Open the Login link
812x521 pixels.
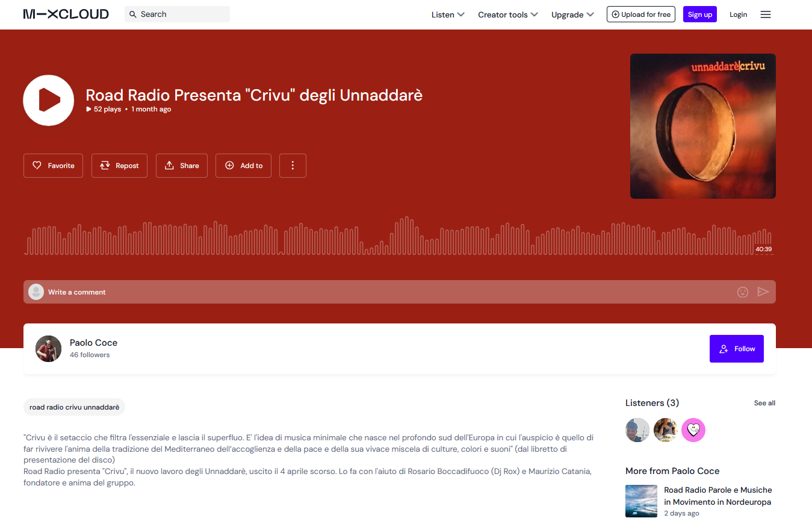[x=738, y=14]
